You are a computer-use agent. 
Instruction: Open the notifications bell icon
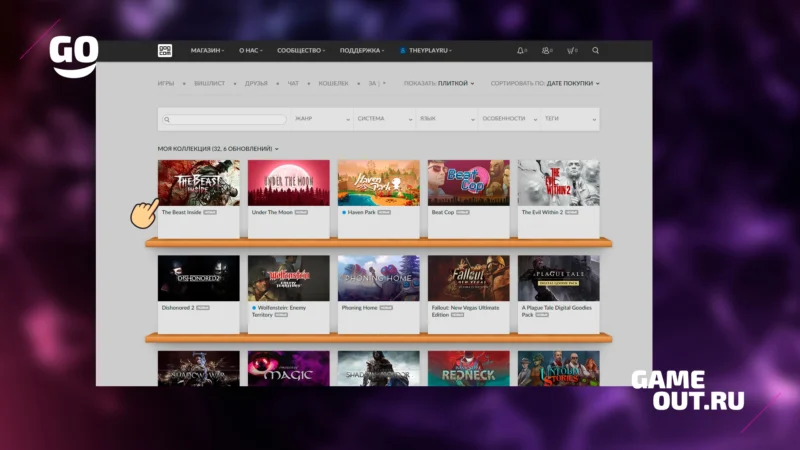520,51
